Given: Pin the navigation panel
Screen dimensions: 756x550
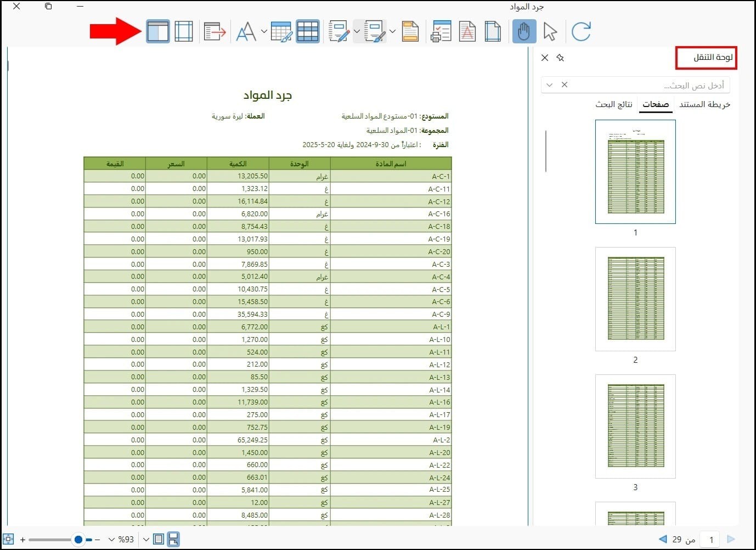Looking at the screenshot, I should pyautogui.click(x=560, y=58).
